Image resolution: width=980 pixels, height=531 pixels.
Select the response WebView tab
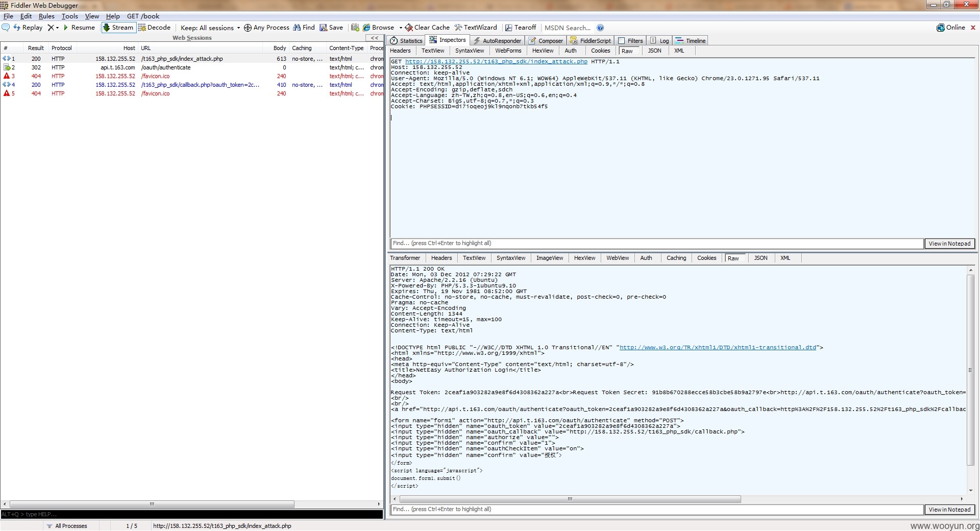(618, 258)
